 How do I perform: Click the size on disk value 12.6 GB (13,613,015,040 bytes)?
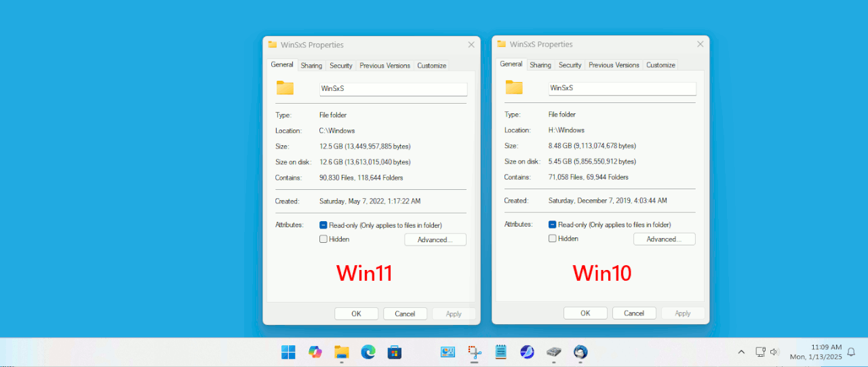click(365, 162)
